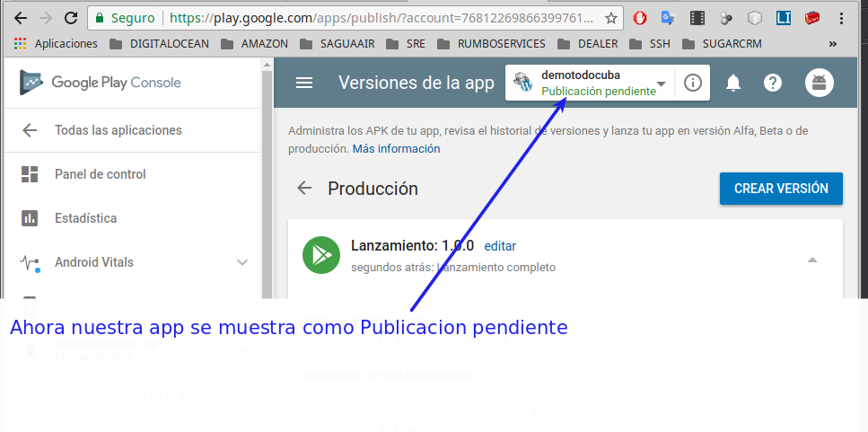
Task: Open the AMAZON bookmarks folder
Action: tap(254, 43)
